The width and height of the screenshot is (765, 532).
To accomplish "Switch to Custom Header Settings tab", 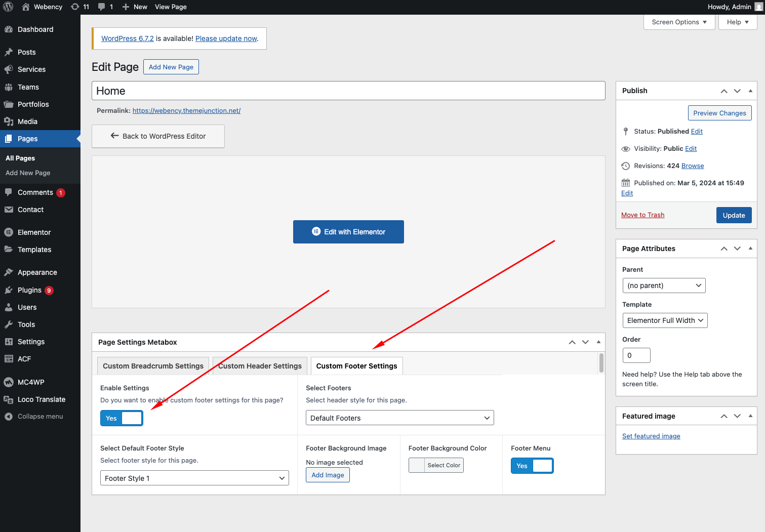I will pyautogui.click(x=260, y=366).
